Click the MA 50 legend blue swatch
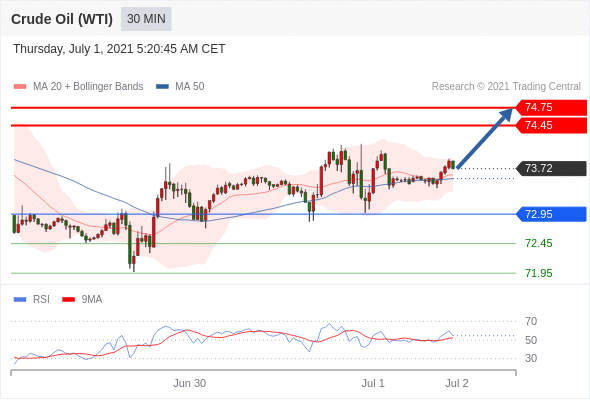Viewport: 590px width, 400px height. click(x=162, y=87)
